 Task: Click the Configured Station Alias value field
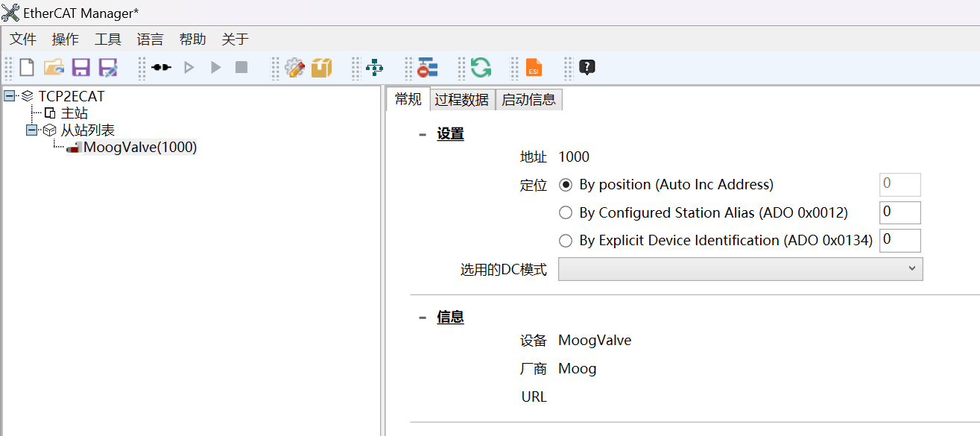[x=900, y=212]
